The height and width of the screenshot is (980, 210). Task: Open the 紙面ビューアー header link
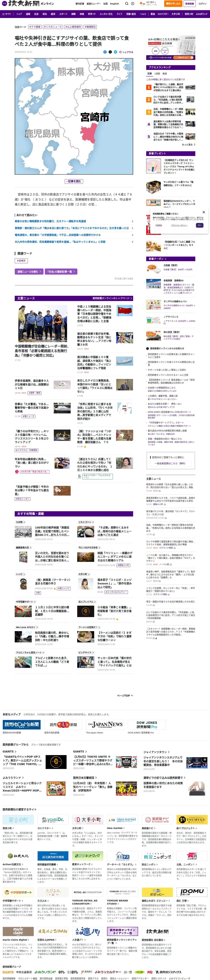pos(93,4)
